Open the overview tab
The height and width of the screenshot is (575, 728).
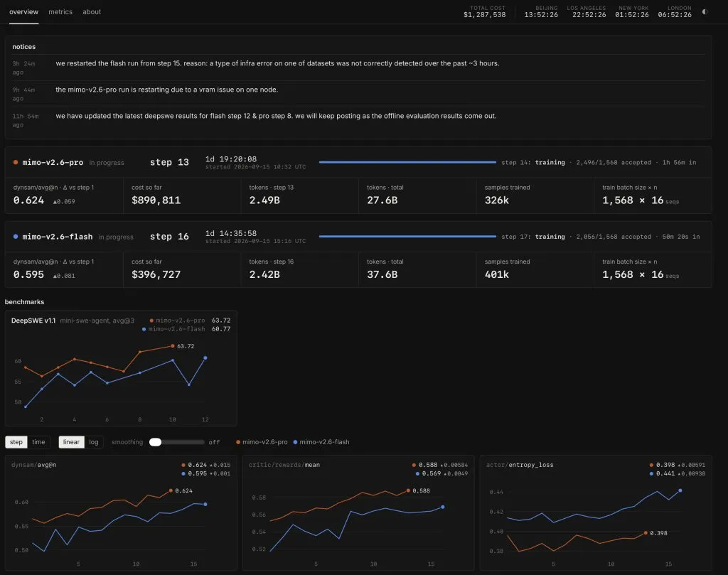pos(23,12)
